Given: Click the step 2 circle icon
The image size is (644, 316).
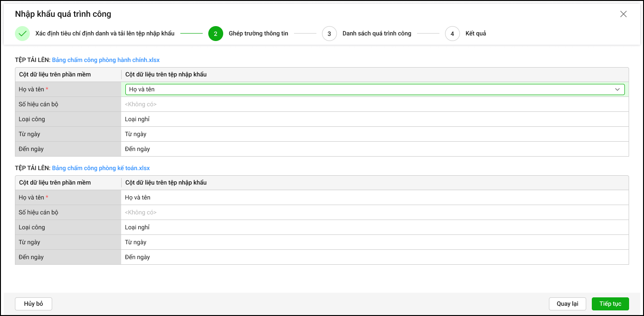Looking at the screenshot, I should pyautogui.click(x=216, y=34).
